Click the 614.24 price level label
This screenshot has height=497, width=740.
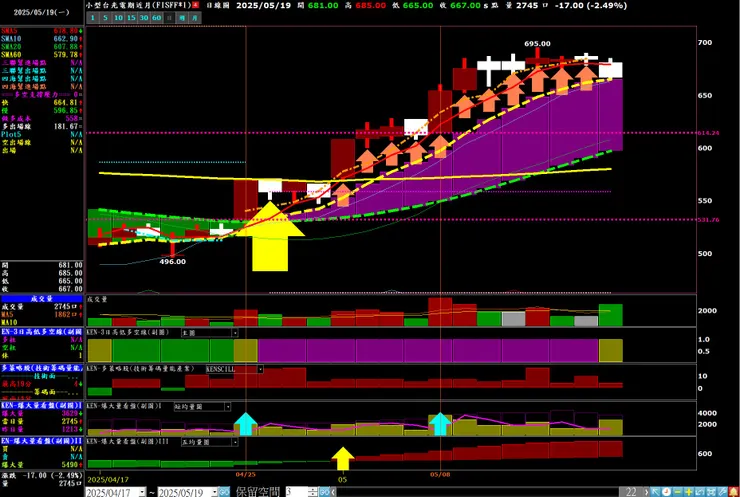coord(708,133)
